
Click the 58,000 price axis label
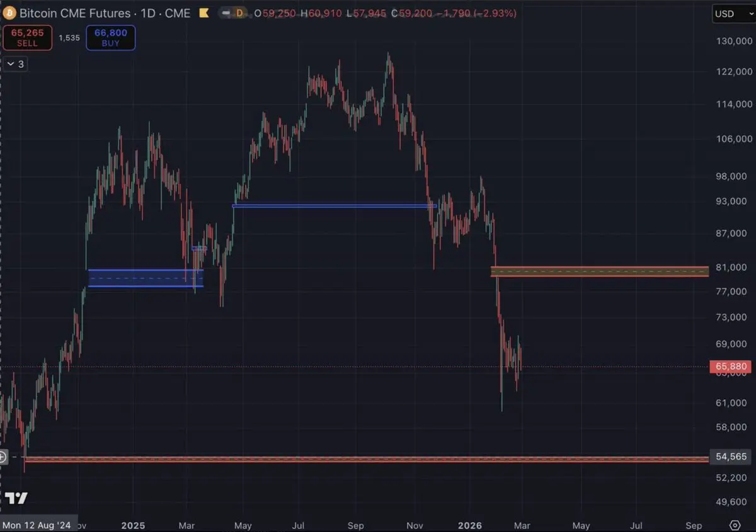point(731,427)
